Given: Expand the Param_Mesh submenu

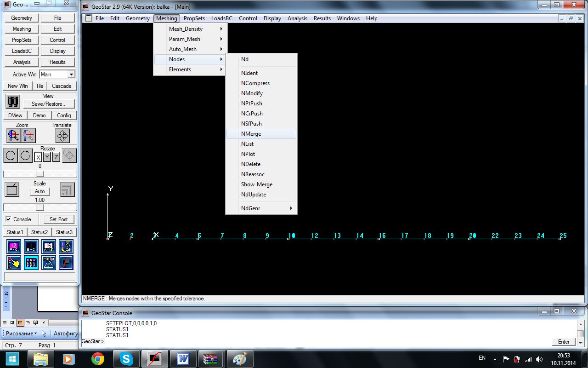Looking at the screenshot, I should (x=189, y=39).
